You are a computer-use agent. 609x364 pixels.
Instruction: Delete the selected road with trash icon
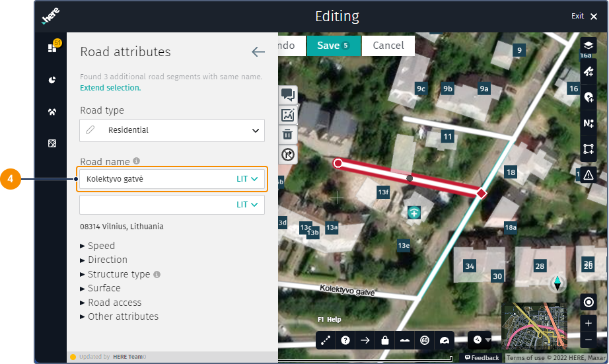click(x=288, y=134)
